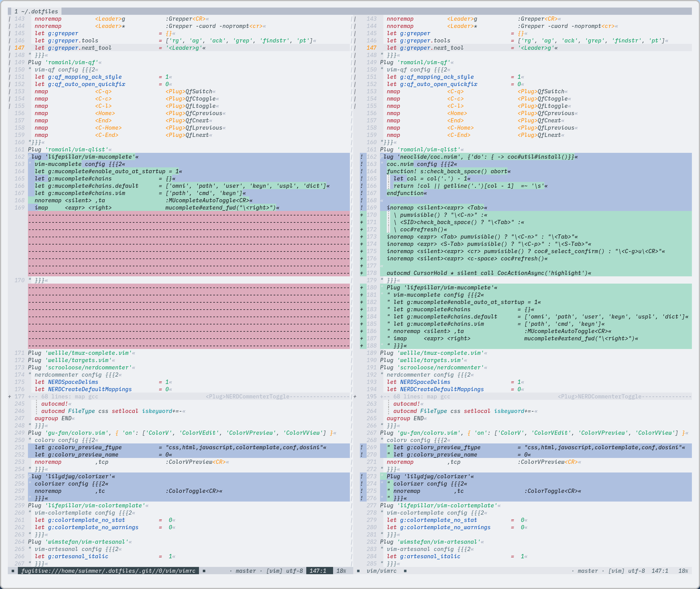Click the highlighted '147:1' cursor position indicator
700x589 pixels.
coord(318,571)
